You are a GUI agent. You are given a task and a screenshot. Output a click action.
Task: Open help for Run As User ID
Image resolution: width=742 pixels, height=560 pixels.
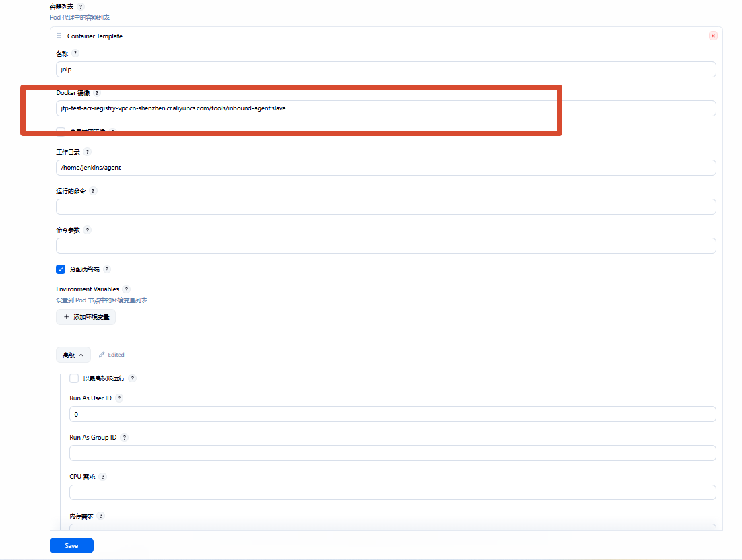[x=119, y=398]
